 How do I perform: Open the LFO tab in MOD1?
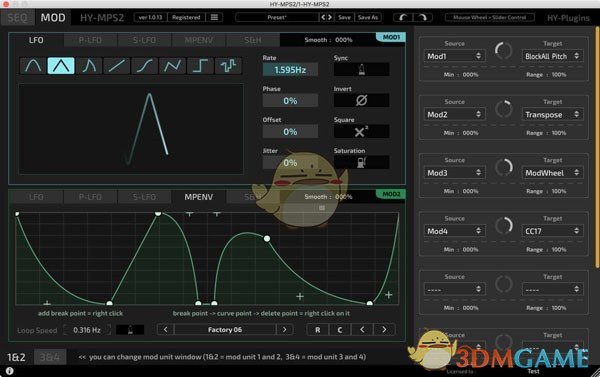36,40
